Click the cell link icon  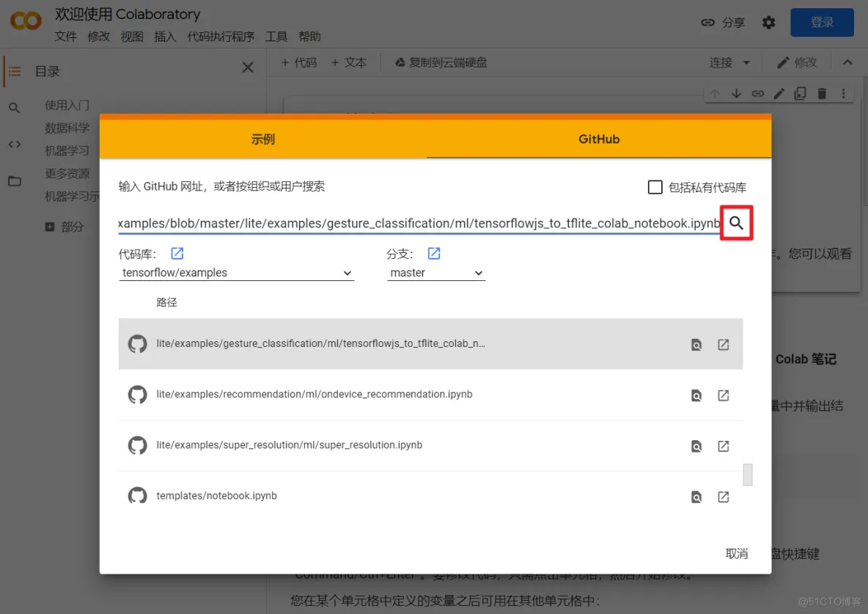[757, 94]
